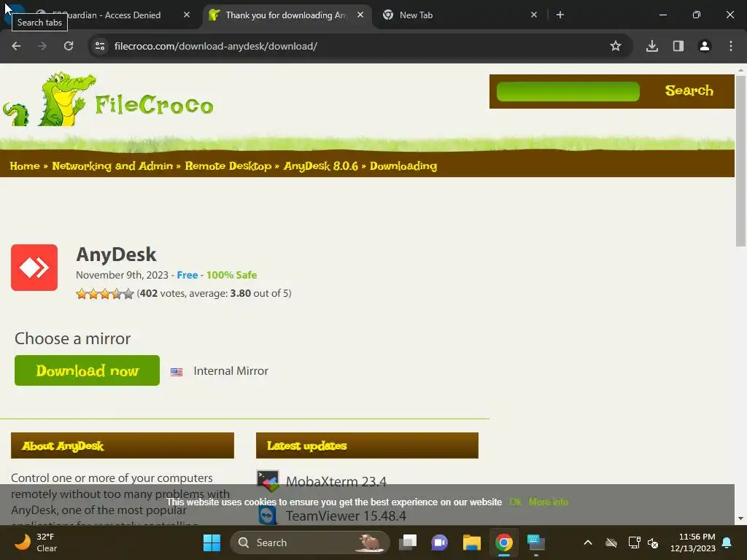The image size is (747, 560).
Task: Go back to the previous page
Action: click(16, 46)
